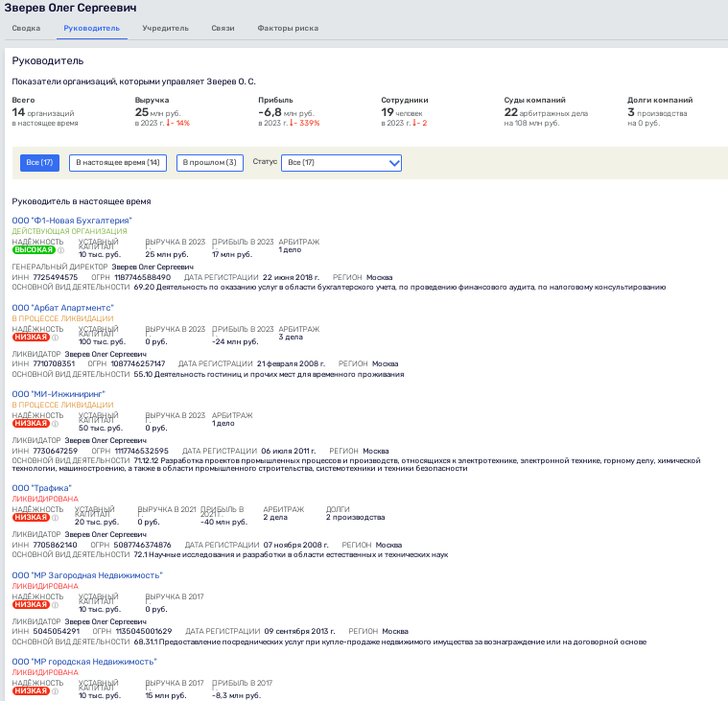
Task: Click "2 производства" debts of Трафика
Action: 355,517
